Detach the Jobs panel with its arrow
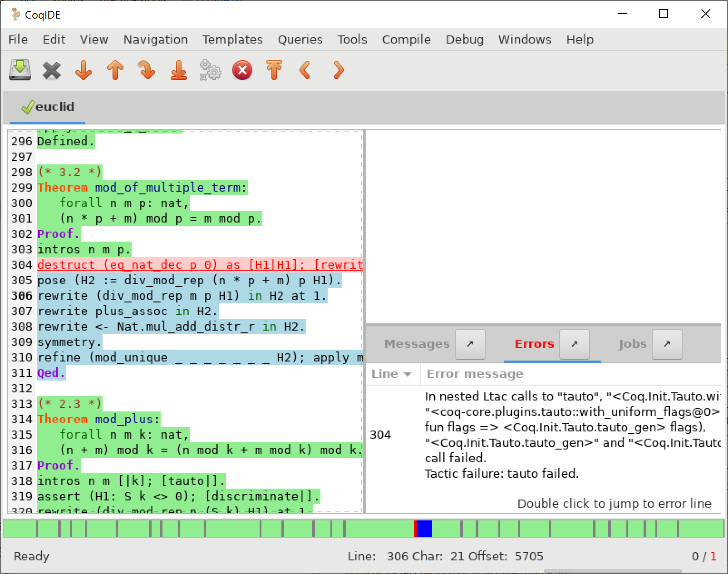 pyautogui.click(x=667, y=344)
